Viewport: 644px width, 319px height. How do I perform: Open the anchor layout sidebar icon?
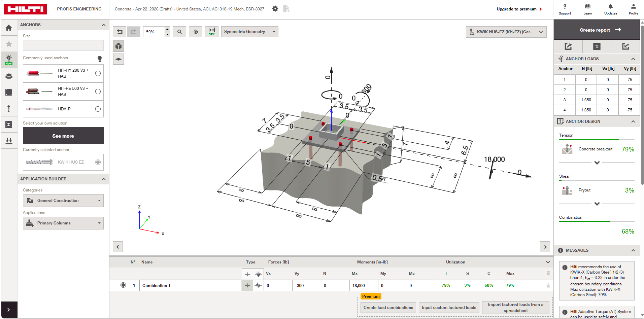pyautogui.click(x=9, y=108)
